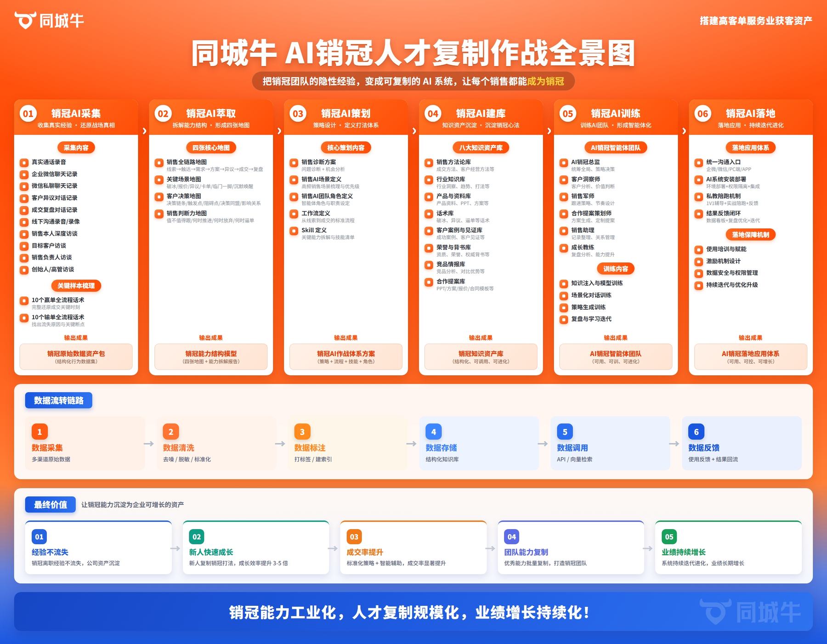The width and height of the screenshot is (827, 644).
Task: Open the AI销冠落地应用体系 output box
Action: pyautogui.click(x=751, y=357)
